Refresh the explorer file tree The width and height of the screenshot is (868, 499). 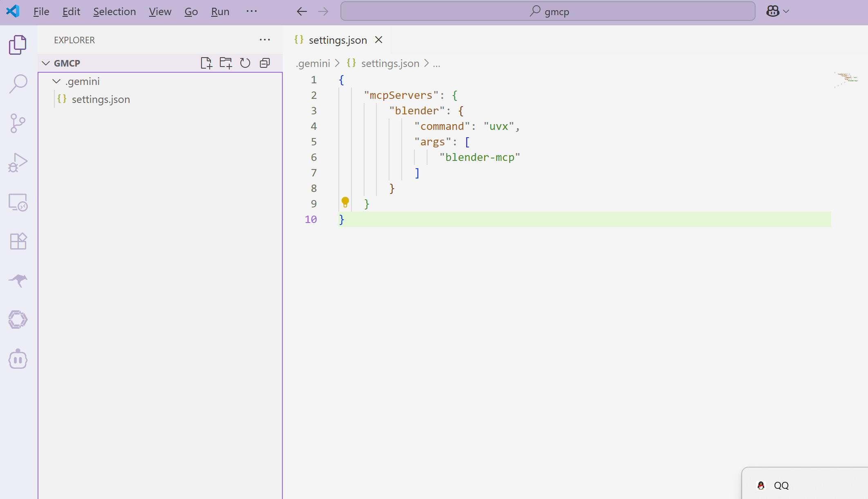[x=245, y=63]
